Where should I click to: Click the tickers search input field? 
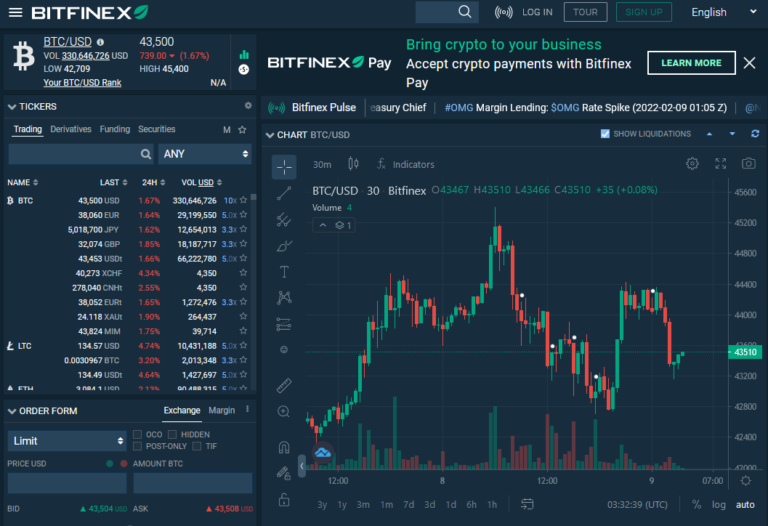[81, 154]
